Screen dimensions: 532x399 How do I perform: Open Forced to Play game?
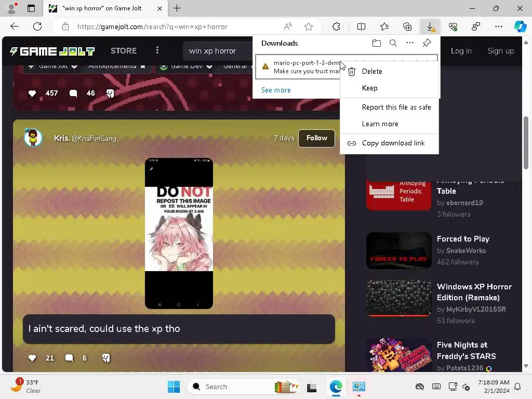pos(463,239)
